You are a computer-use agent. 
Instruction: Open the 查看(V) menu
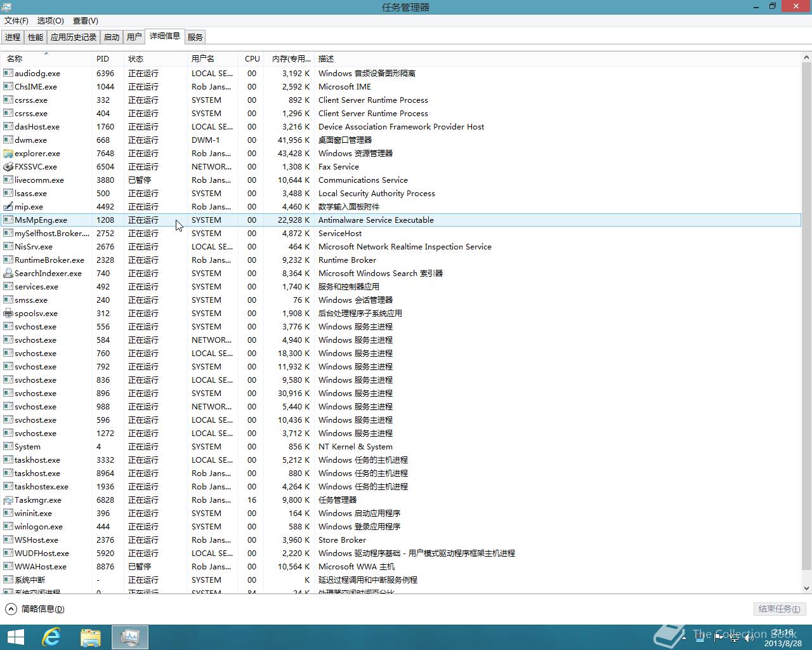[x=86, y=20]
